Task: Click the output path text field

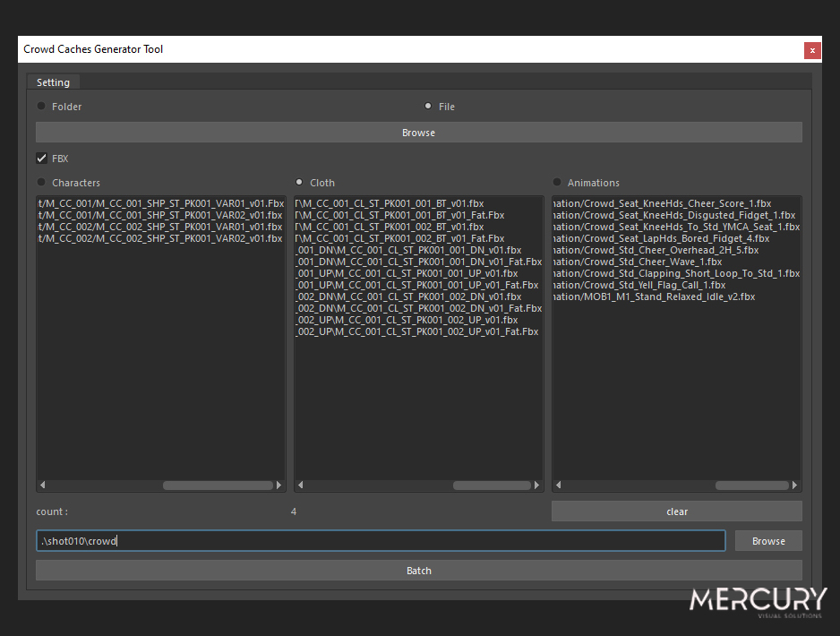Action: [381, 541]
